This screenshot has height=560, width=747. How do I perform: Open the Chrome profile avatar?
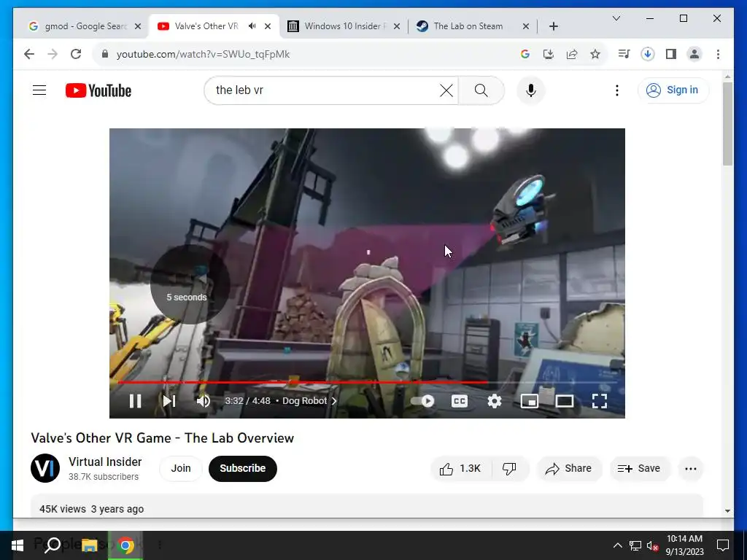coord(694,54)
